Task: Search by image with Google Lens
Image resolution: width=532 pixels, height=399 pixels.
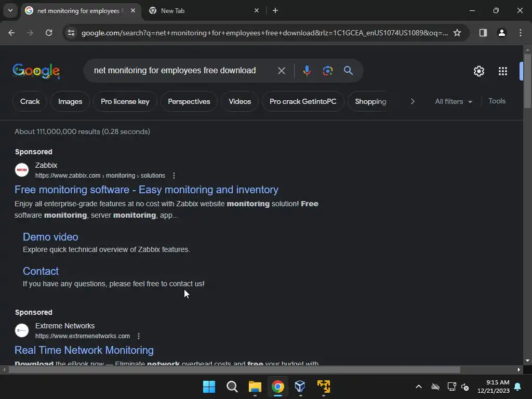Action: pyautogui.click(x=327, y=71)
